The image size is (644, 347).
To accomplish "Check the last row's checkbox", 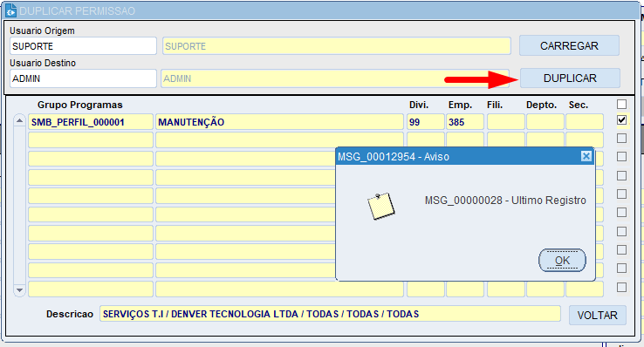I will [622, 287].
